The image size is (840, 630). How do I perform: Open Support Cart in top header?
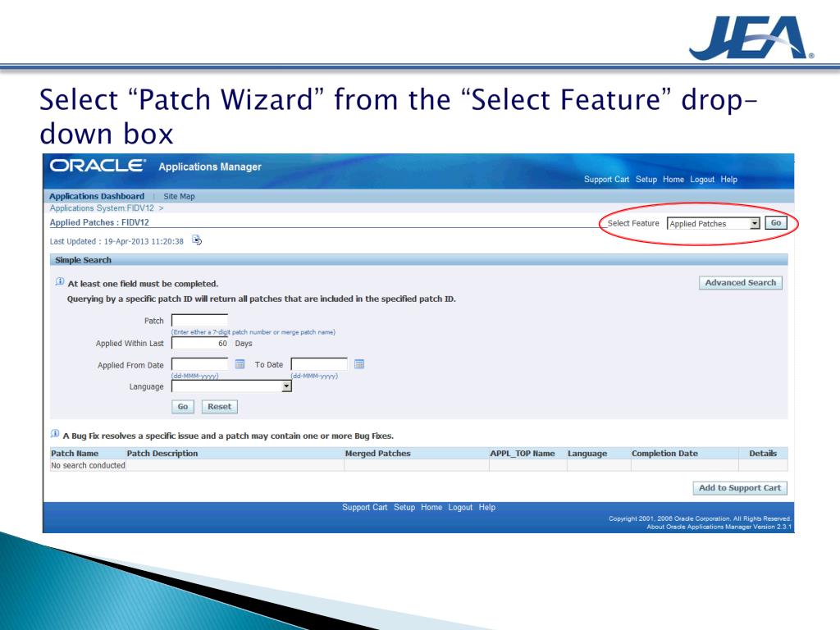pos(606,180)
